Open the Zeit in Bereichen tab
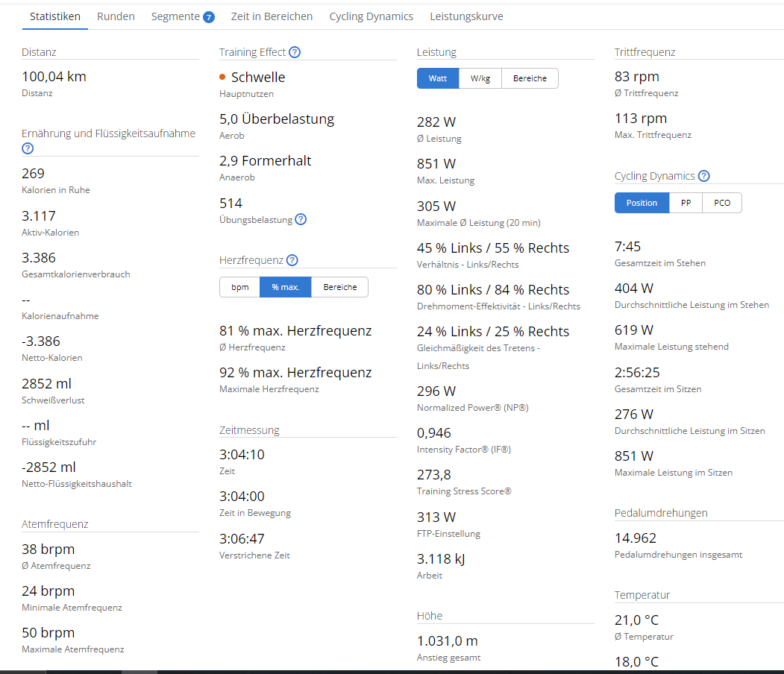This screenshot has height=674, width=784. (272, 16)
